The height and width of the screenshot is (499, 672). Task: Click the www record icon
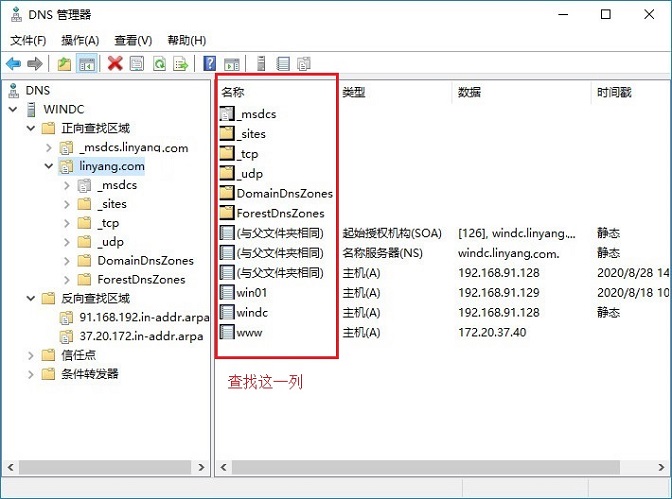coord(227,332)
